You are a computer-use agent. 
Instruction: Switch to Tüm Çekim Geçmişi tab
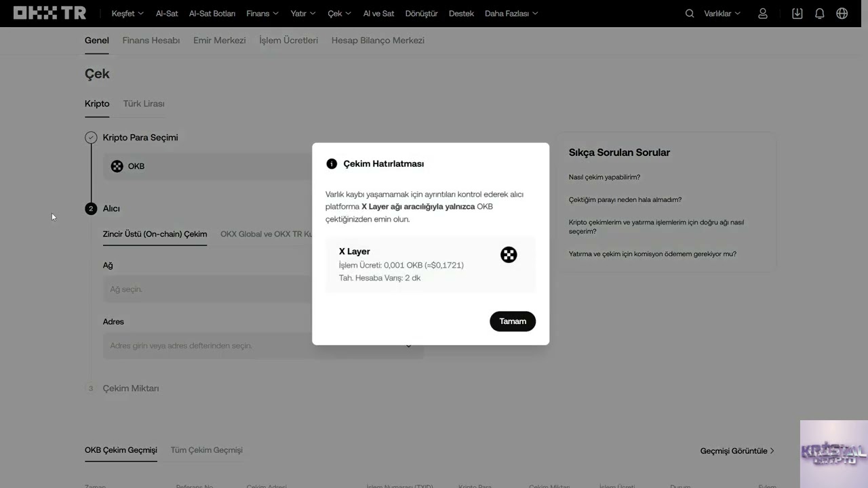[207, 450]
